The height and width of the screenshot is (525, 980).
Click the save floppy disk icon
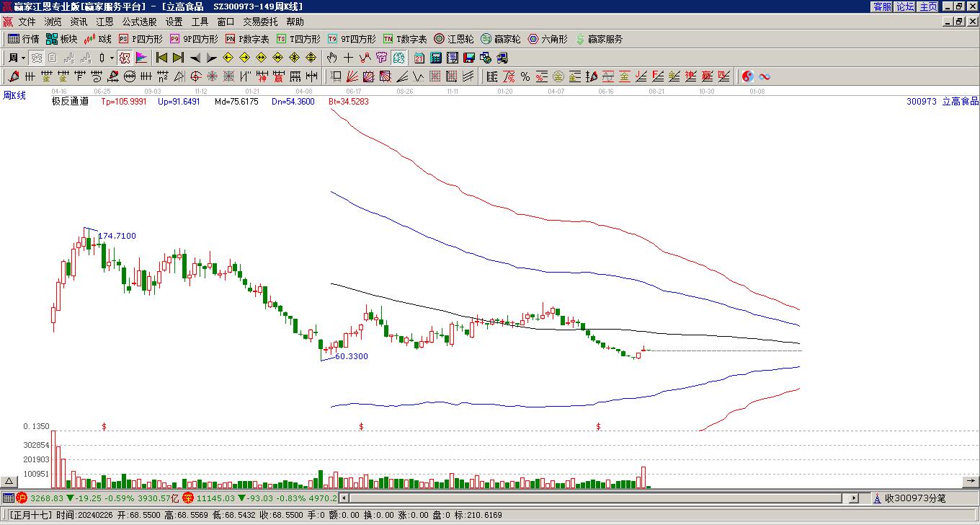pyautogui.click(x=469, y=58)
